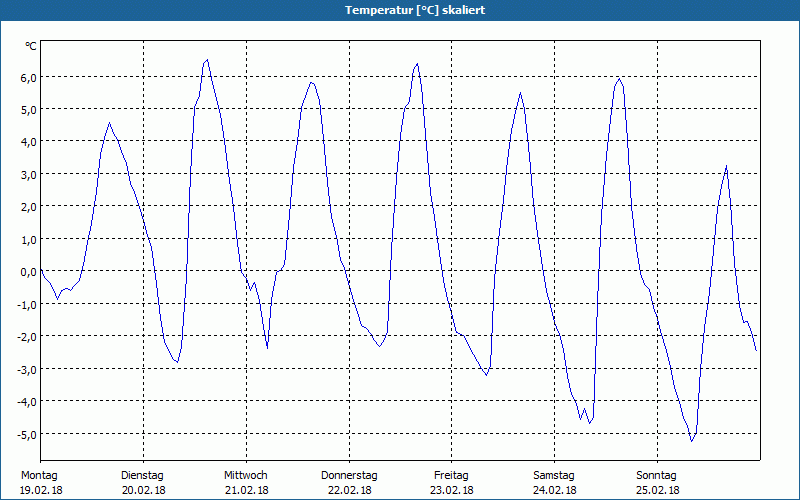Image resolution: width=800 pixels, height=500 pixels.
Task: Click the -5,0 y-axis label
Action: click(26, 434)
